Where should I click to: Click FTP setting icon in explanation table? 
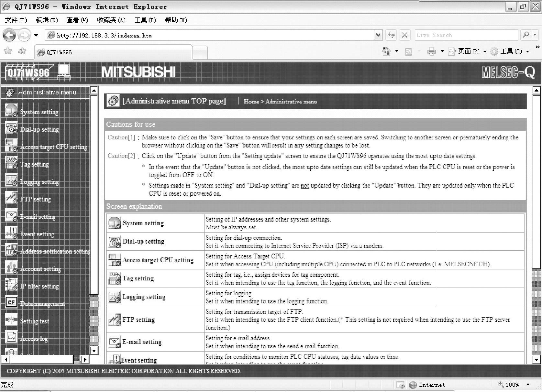(x=115, y=320)
